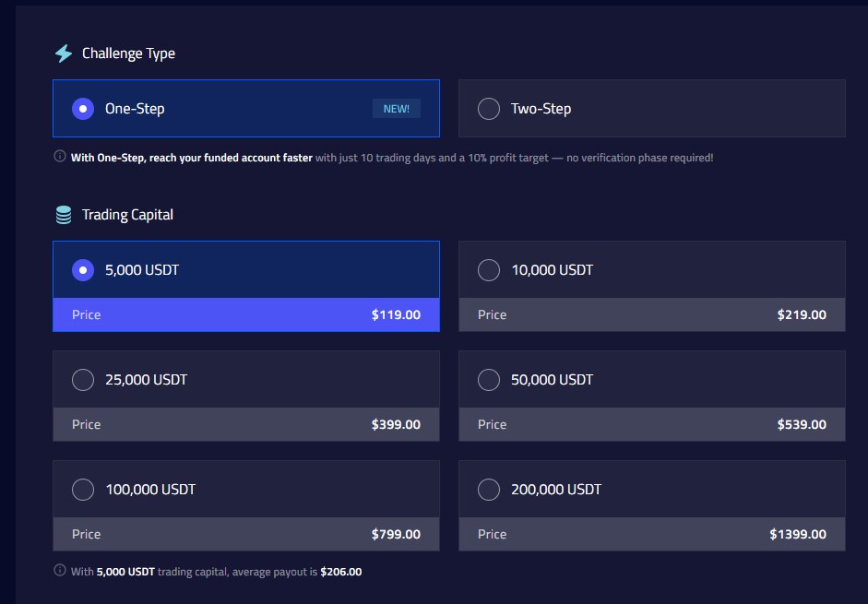Click the $399.00 price bar
Screen dimensions: 868x604
(x=246, y=424)
